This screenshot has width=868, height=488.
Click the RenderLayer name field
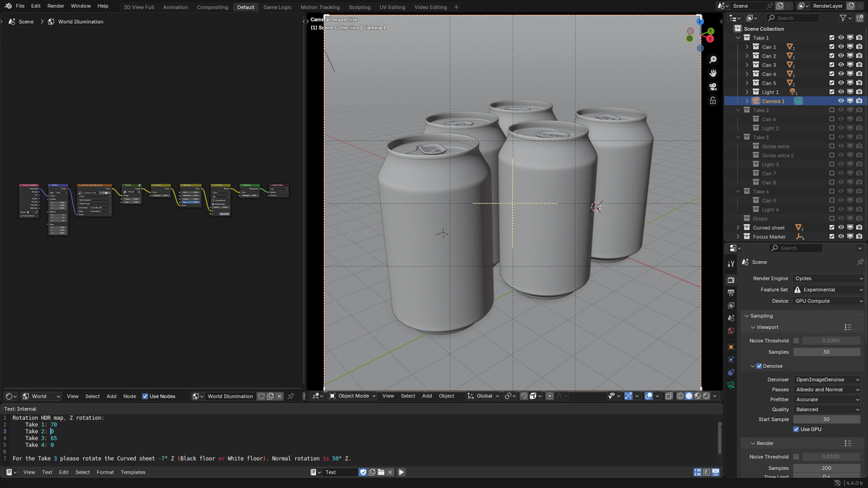pos(827,6)
